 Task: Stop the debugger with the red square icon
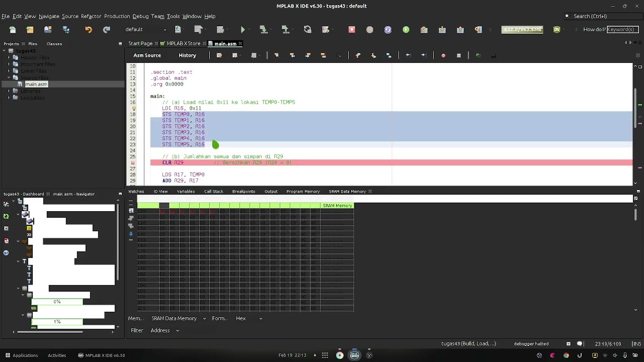click(x=352, y=30)
